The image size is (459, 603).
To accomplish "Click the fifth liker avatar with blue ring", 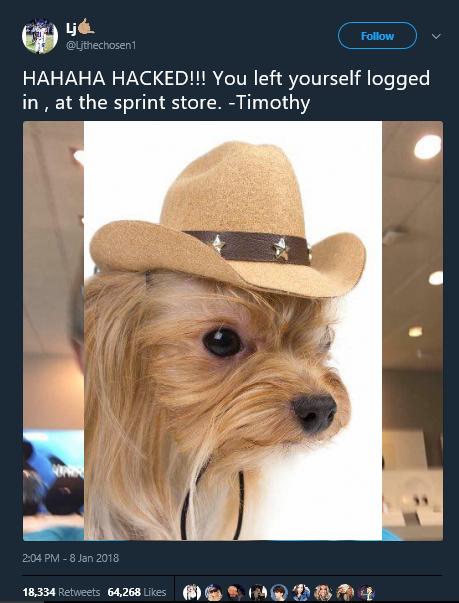I will [x=279, y=592].
